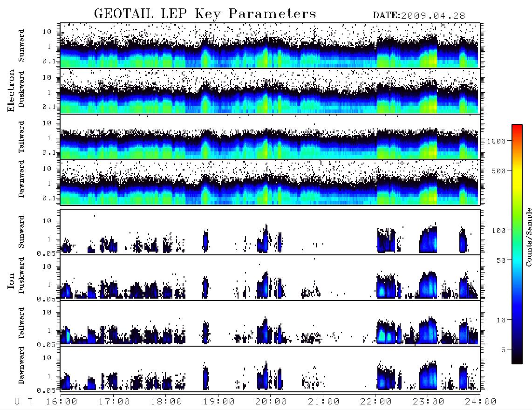The image size is (532, 410).
Task: Click "1" tick of Ion Tailward panel
Action: click(x=49, y=331)
